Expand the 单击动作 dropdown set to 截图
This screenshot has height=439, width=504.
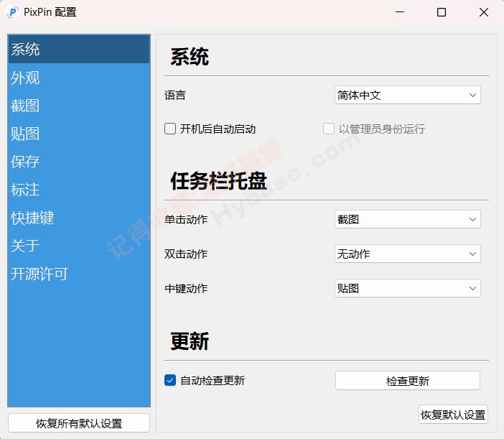pyautogui.click(x=408, y=219)
